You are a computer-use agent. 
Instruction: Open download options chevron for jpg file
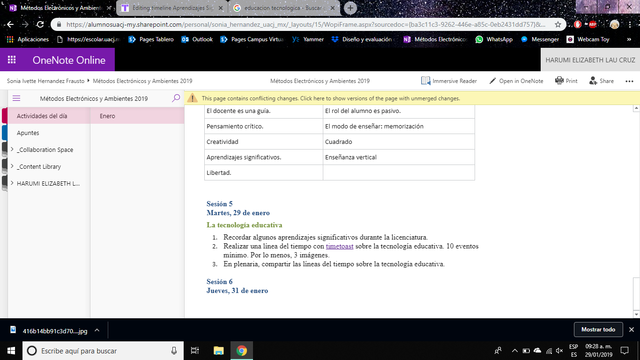pos(97,330)
